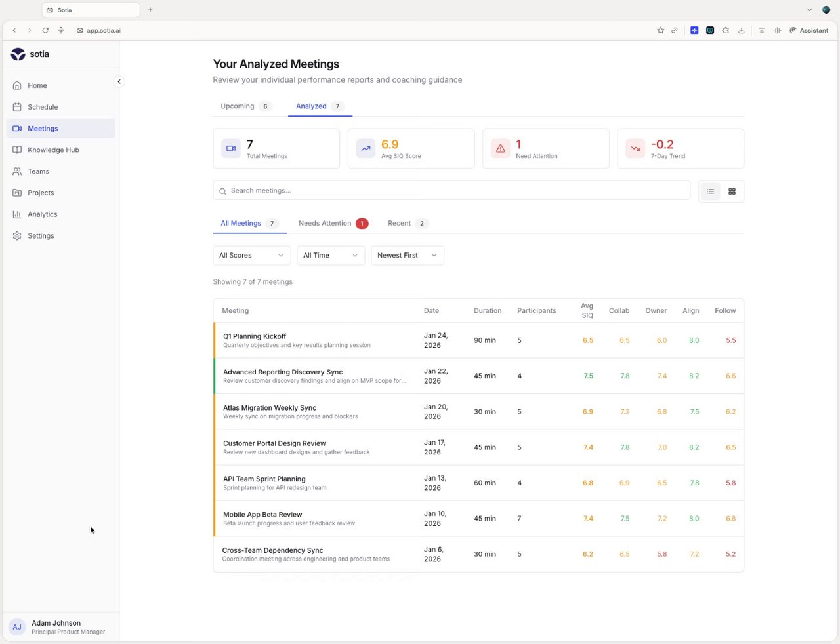Click the Align column header

690,311
